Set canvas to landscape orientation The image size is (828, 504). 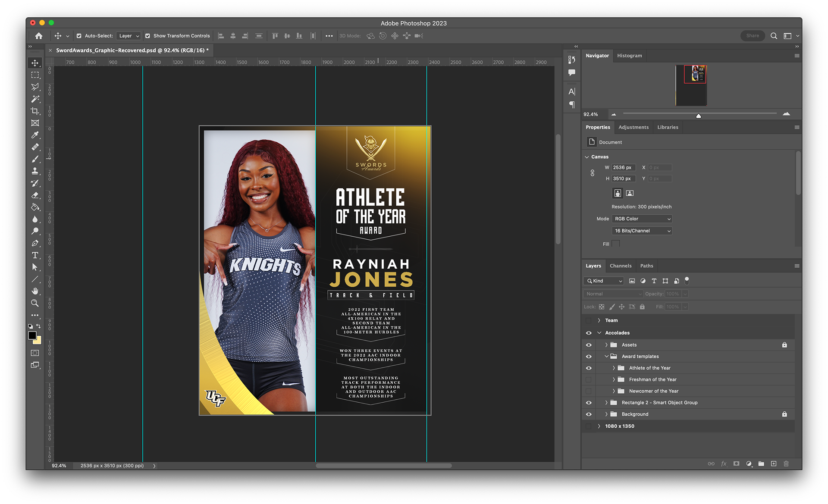click(630, 193)
